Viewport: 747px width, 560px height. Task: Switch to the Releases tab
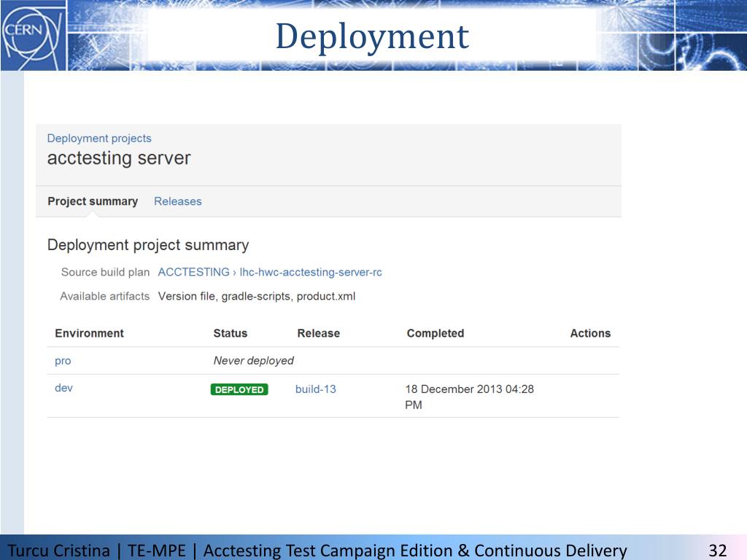(x=177, y=201)
